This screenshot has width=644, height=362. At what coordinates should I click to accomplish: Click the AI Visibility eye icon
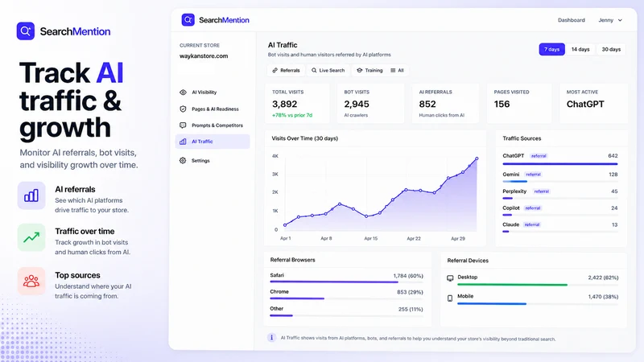(x=184, y=93)
